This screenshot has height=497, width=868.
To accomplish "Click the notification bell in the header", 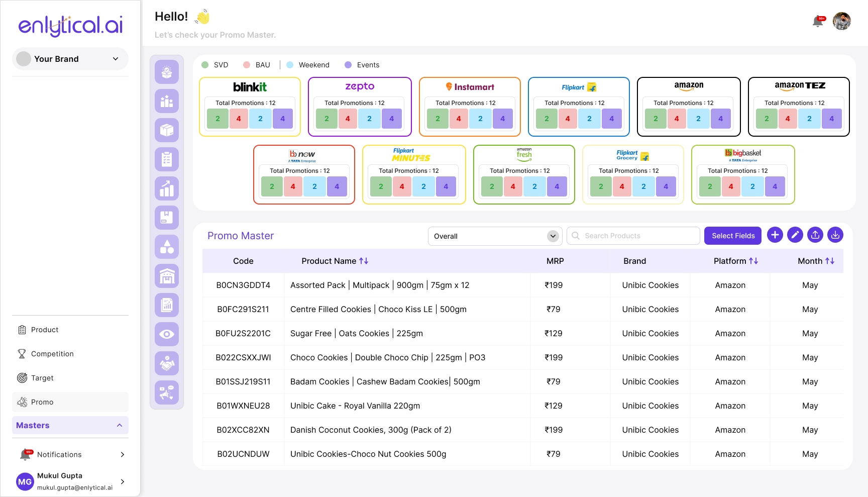I will coord(818,21).
